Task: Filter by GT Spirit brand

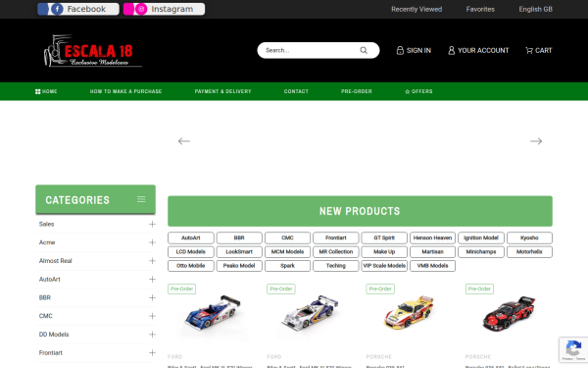Action: (x=384, y=238)
